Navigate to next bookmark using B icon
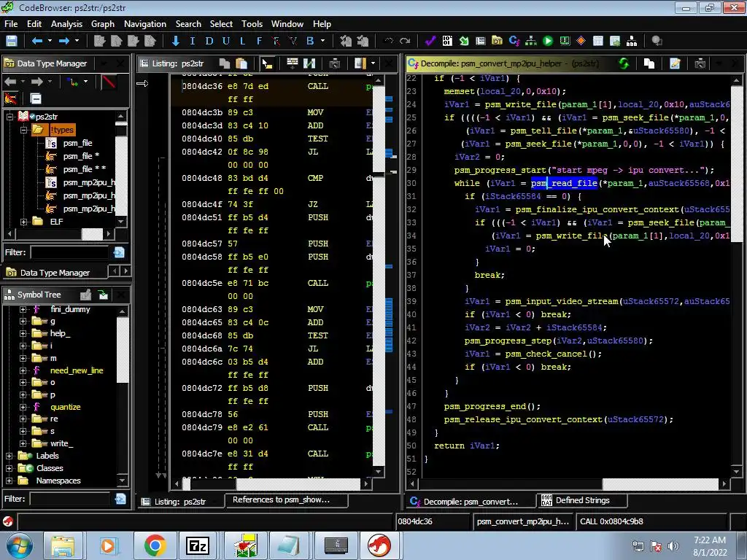 [x=310, y=41]
